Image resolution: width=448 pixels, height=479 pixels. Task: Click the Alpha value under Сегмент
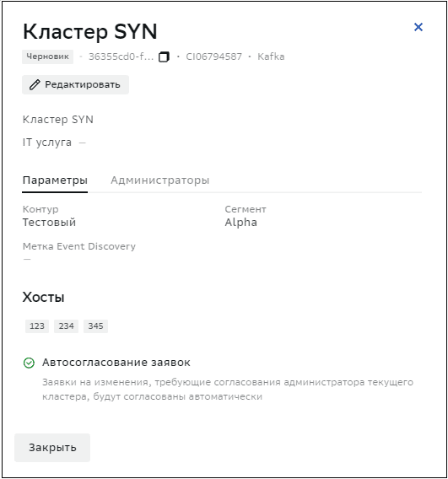tap(240, 222)
